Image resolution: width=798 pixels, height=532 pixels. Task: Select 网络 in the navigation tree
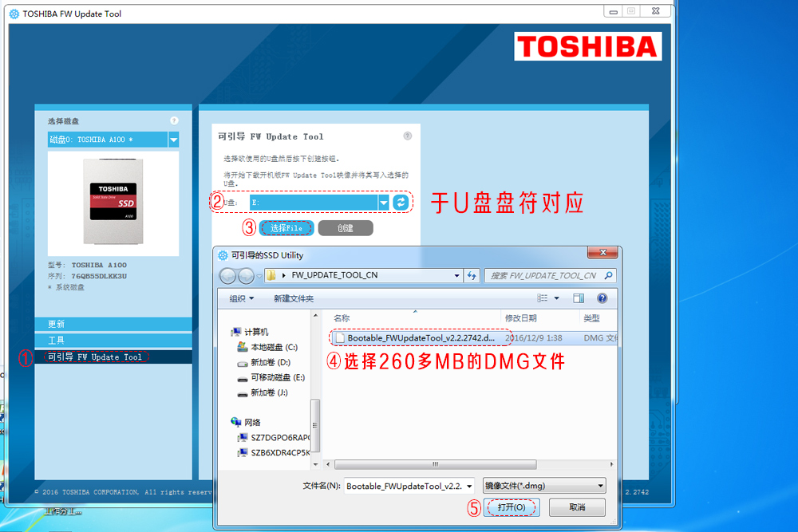(246, 422)
